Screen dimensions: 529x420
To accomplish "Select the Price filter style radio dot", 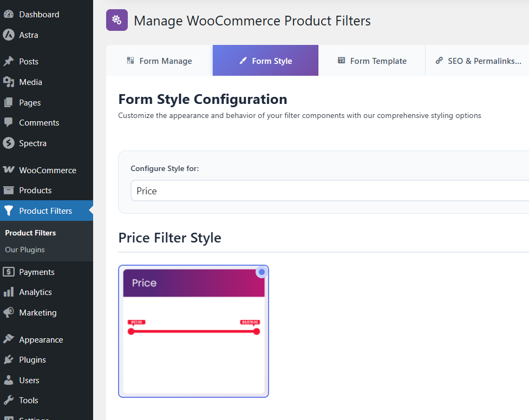I will click(x=262, y=272).
